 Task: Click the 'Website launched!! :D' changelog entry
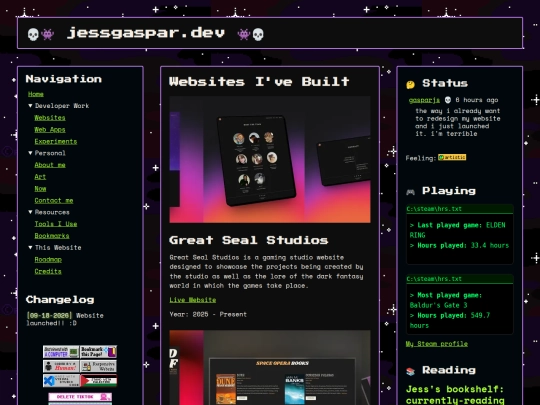(65, 319)
